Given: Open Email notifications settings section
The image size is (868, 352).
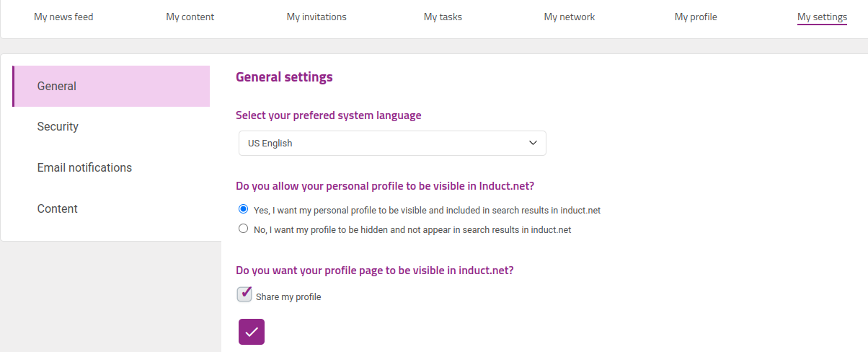Looking at the screenshot, I should pos(111,167).
